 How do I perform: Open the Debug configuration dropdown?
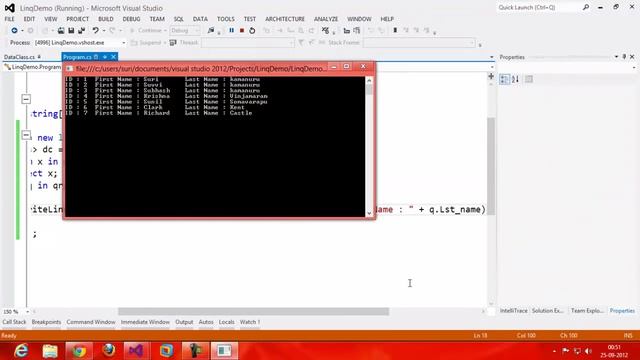click(185, 31)
